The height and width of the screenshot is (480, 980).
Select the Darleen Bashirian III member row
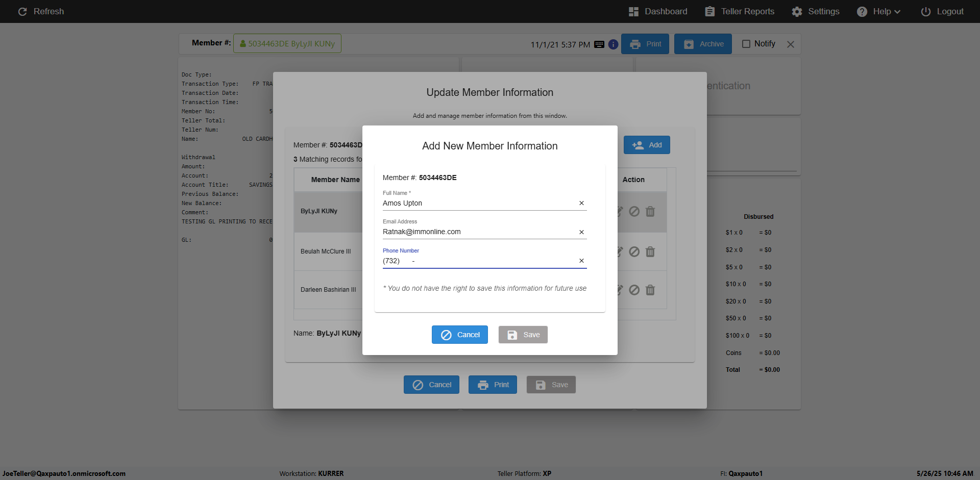[x=328, y=290]
